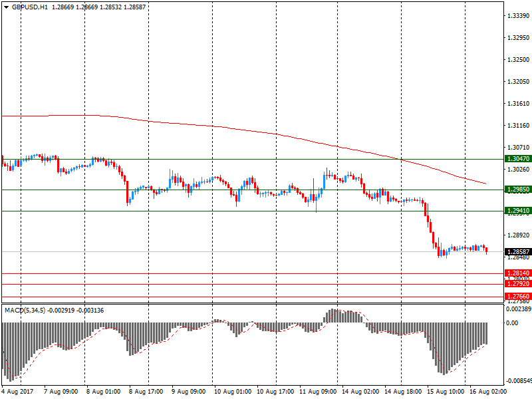Select the 14 Aug 18:00 time axis label
Screen dimensions: 532x399
pyautogui.click(x=403, y=392)
